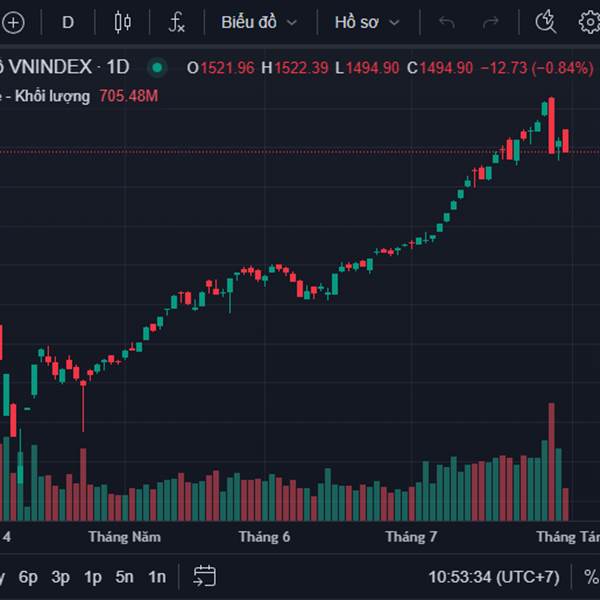The height and width of the screenshot is (600, 600).
Task: Click the close price C1494.90
Action: 440,68
